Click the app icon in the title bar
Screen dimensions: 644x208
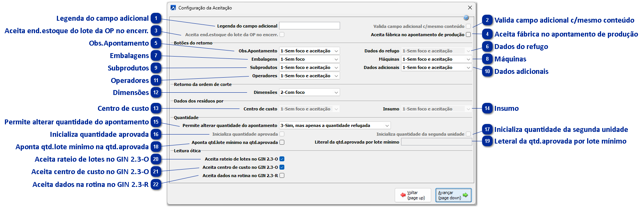coord(173,8)
